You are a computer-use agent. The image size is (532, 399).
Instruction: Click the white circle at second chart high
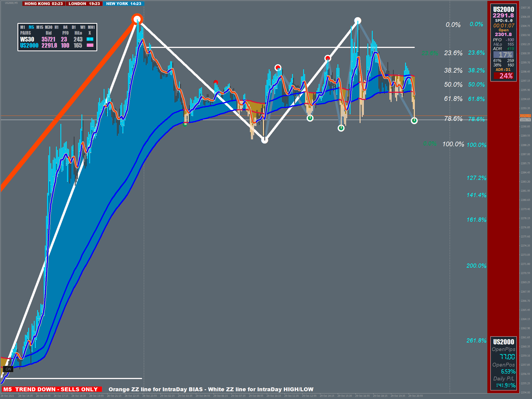coord(358,21)
